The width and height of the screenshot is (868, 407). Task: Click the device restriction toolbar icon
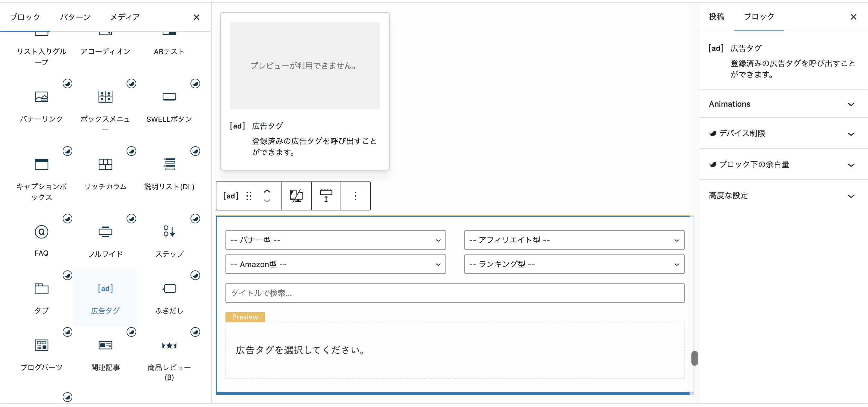click(296, 196)
